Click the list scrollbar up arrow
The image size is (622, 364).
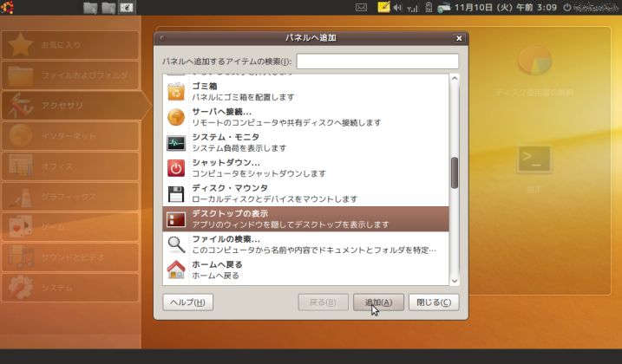(455, 79)
